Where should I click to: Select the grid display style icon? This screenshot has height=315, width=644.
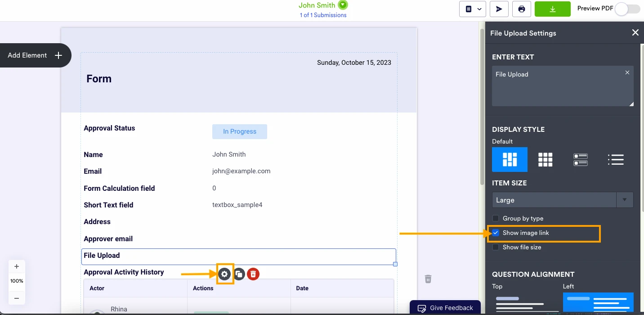545,159
